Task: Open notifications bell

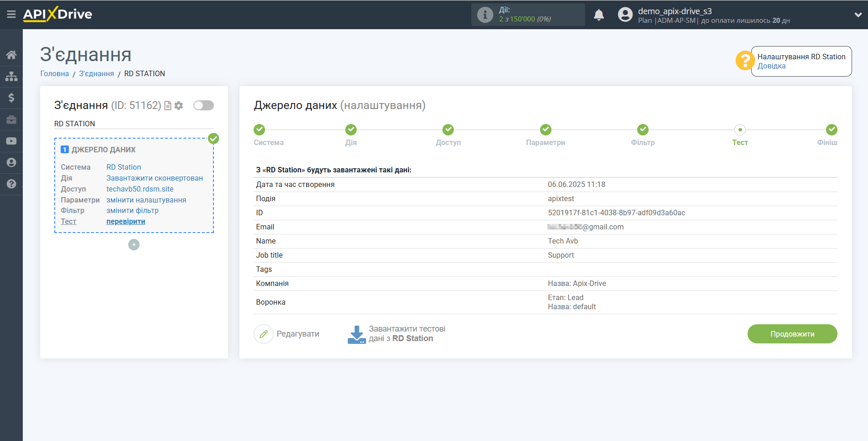Action: pyautogui.click(x=599, y=15)
